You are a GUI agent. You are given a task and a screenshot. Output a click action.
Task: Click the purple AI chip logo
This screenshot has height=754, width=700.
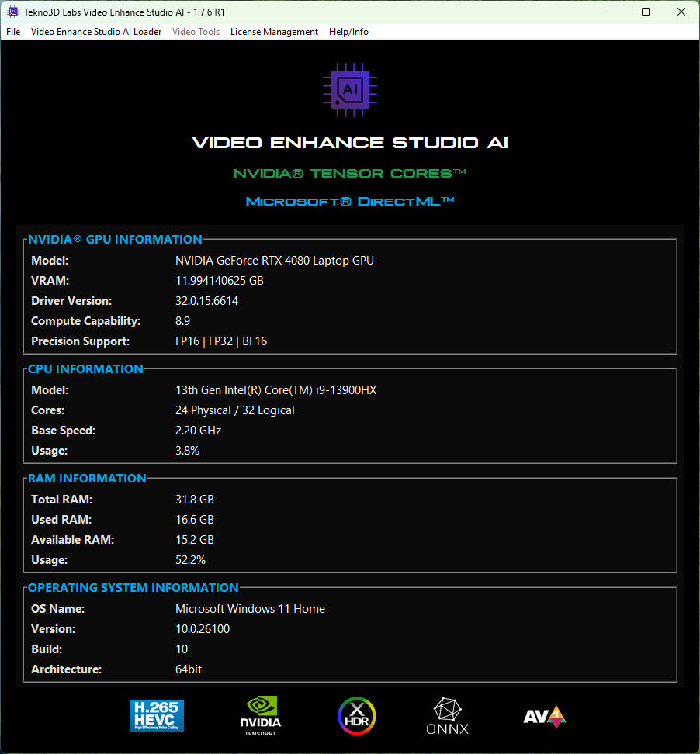point(350,90)
